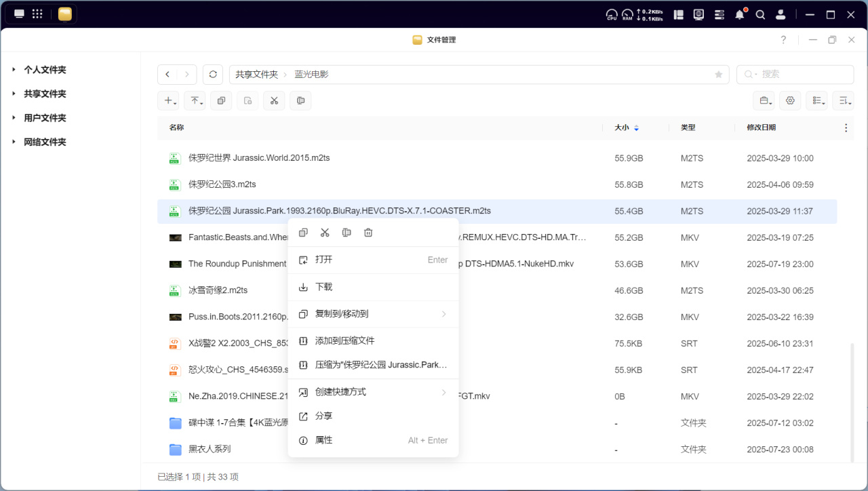Choose 属性 from the context menu
Image resolution: width=868 pixels, height=491 pixels.
(374, 440)
